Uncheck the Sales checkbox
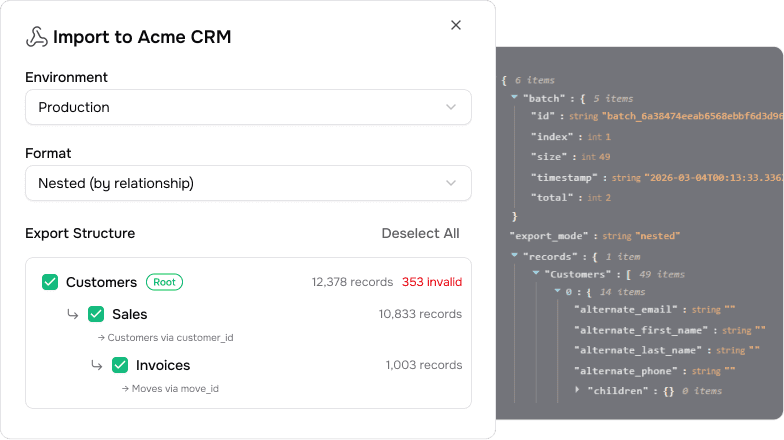This screenshot has width=784, height=440. (96, 314)
